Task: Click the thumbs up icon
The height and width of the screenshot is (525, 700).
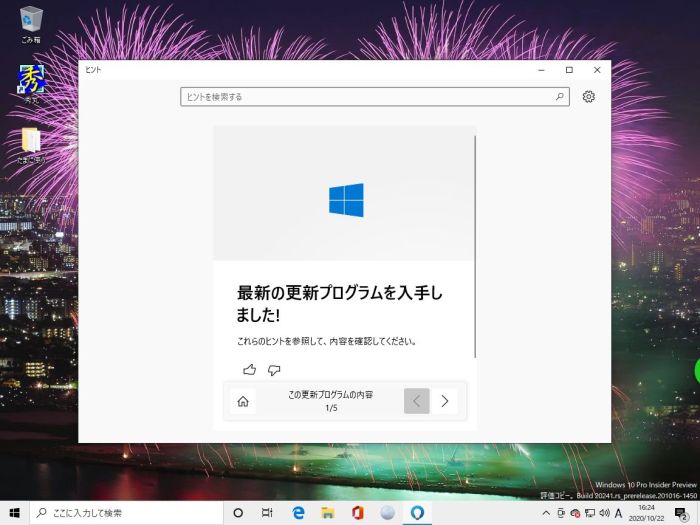Action: (249, 370)
